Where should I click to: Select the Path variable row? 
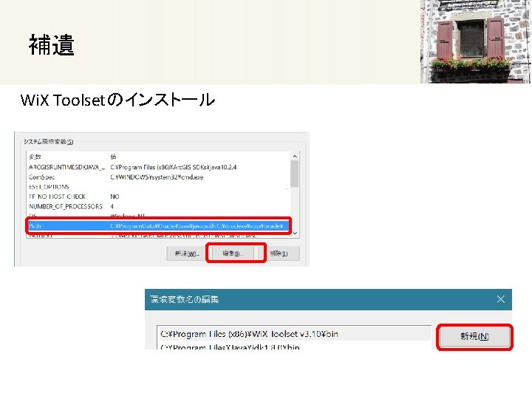click(x=158, y=226)
